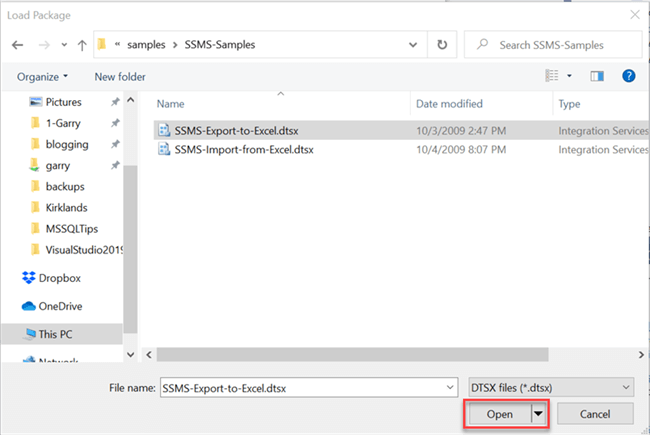Click the Cancel button

click(x=595, y=414)
